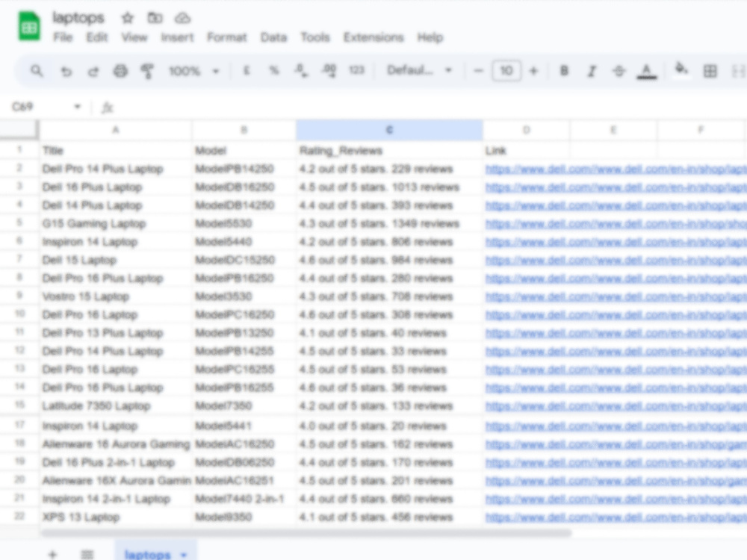Select column B header
Viewport: 747px width, 560px height.
244,130
